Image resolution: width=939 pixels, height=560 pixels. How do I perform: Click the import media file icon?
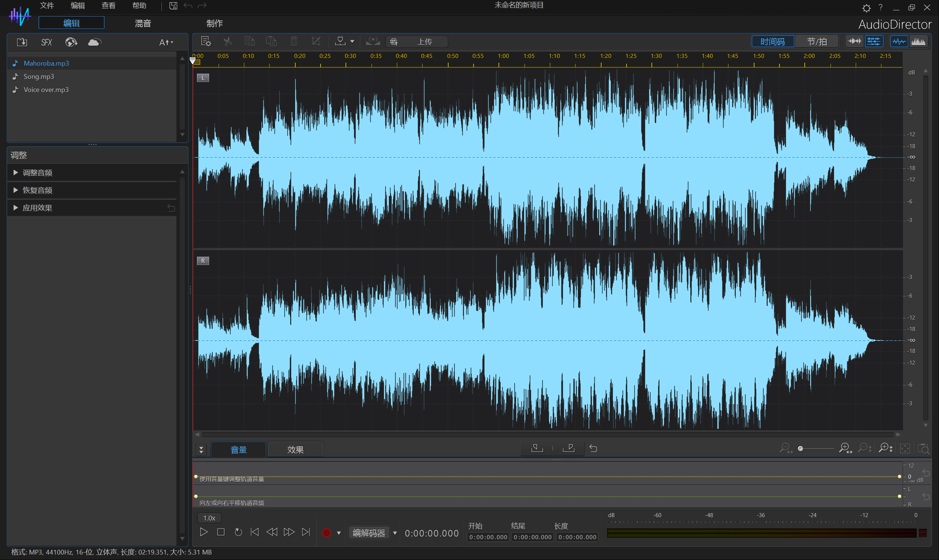(22, 42)
